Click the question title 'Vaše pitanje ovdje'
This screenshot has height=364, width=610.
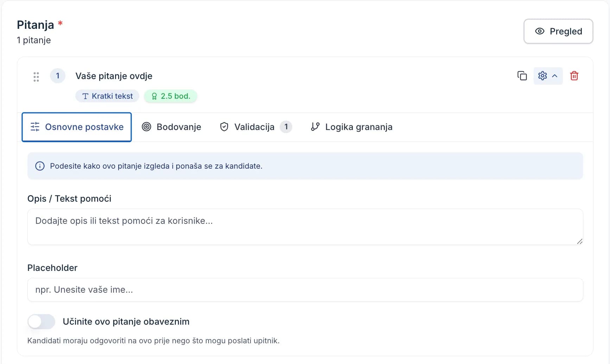[x=114, y=76]
